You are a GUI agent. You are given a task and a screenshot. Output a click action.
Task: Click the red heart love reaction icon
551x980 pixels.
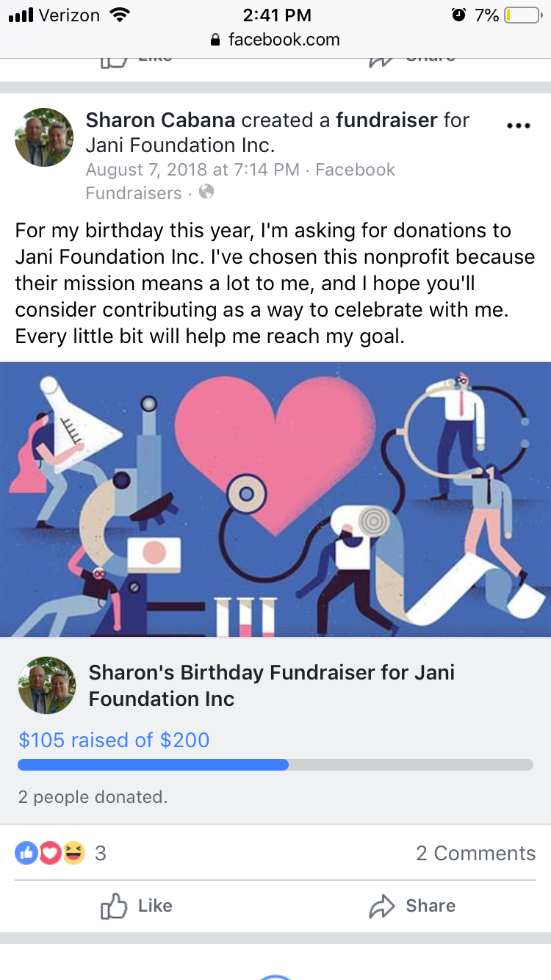[49, 853]
